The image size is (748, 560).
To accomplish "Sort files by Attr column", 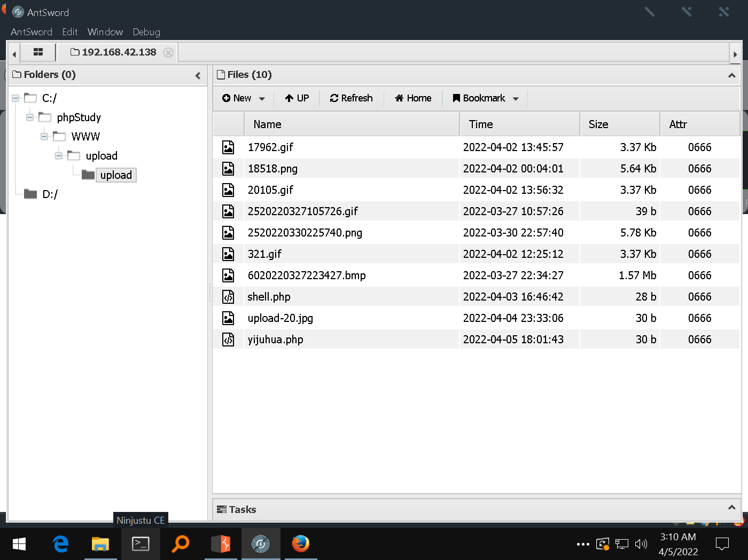I will 700,124.
